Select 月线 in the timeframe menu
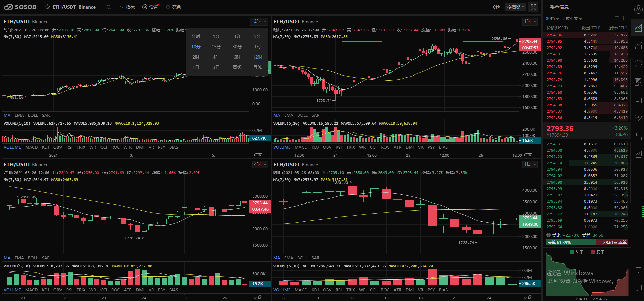The width and height of the screenshot is (644, 301). click(x=257, y=67)
